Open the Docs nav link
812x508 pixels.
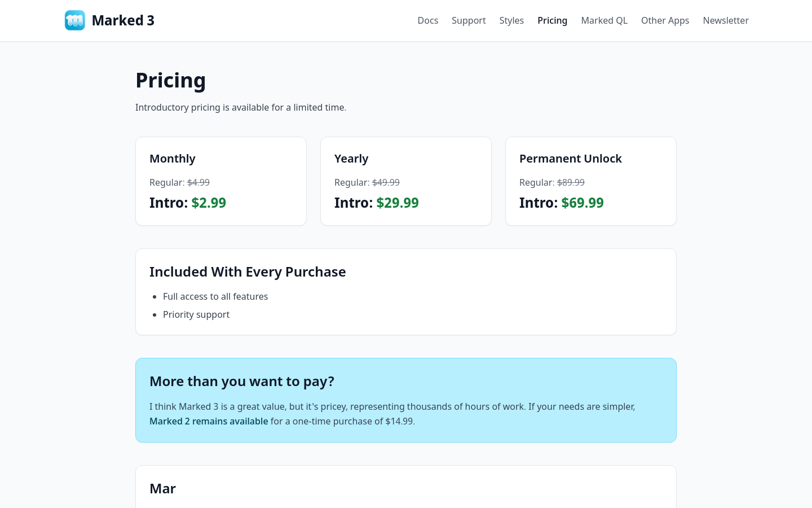click(428, 20)
